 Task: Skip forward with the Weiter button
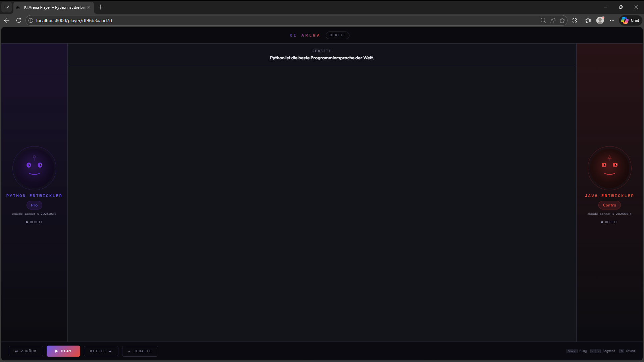pos(101,351)
